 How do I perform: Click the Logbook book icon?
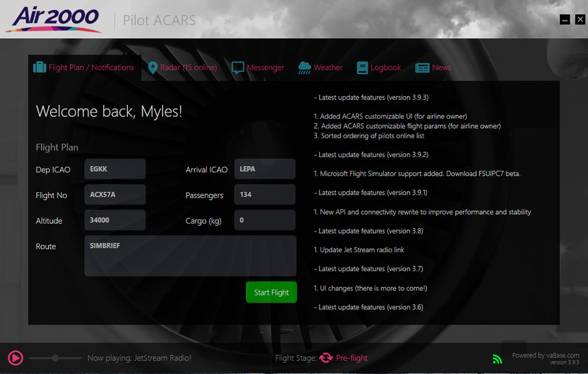(362, 68)
